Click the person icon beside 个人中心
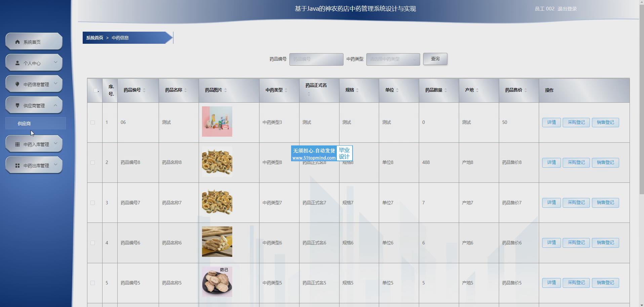644x307 pixels. [17, 63]
